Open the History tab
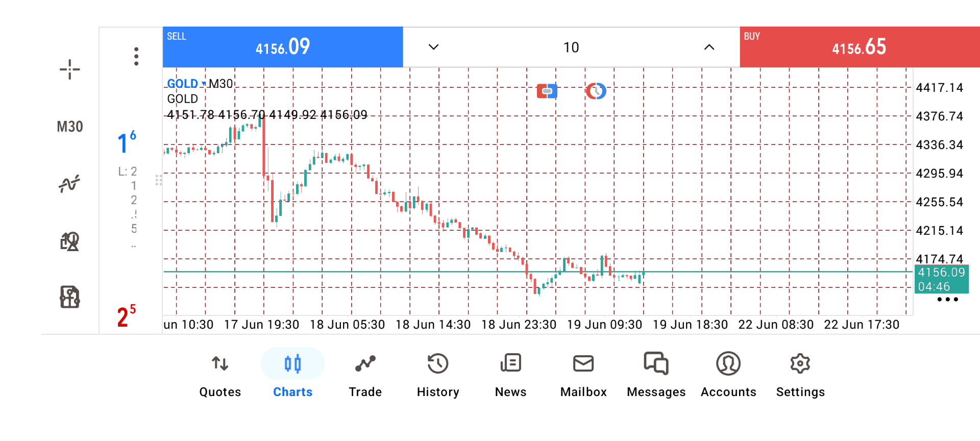 (x=438, y=376)
